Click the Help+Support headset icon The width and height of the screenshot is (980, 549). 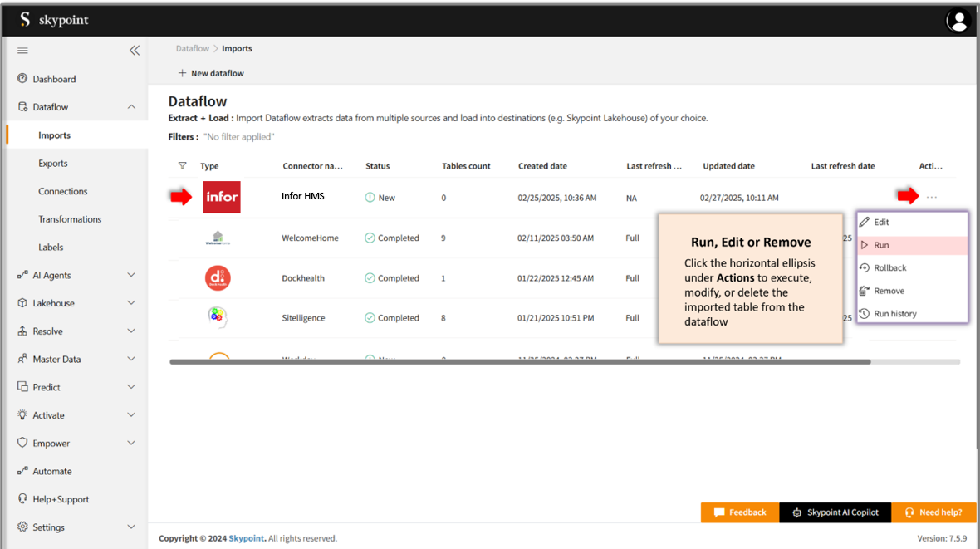[x=22, y=498]
